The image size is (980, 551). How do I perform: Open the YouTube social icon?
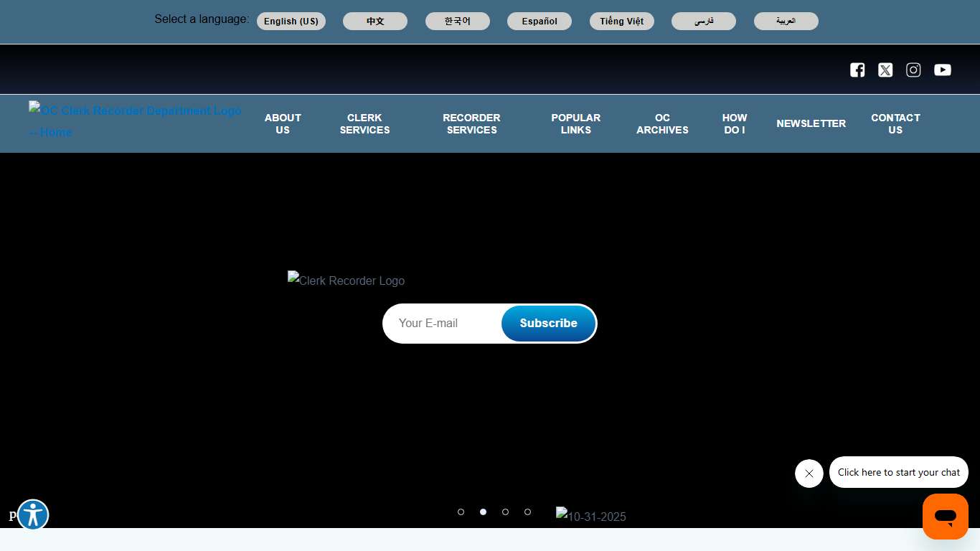pos(942,70)
